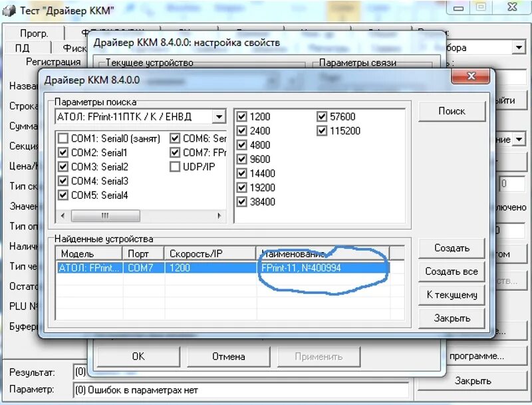Viewport: 532px width, 405px height.
Task: Uncheck COM3: Serial2 port
Action: tap(63, 167)
